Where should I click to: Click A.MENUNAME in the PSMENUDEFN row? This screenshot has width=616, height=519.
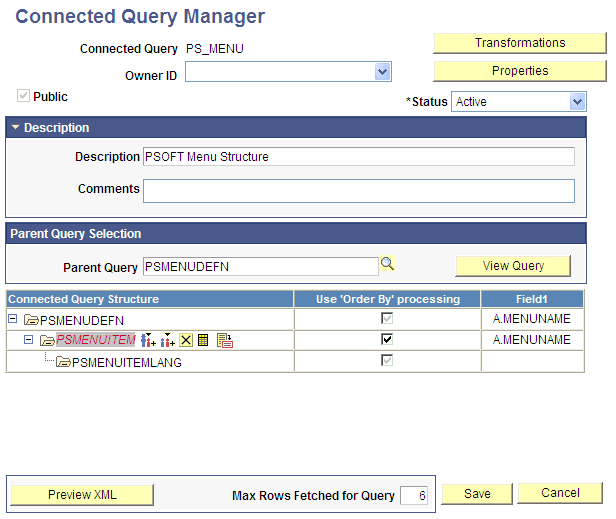point(532,319)
